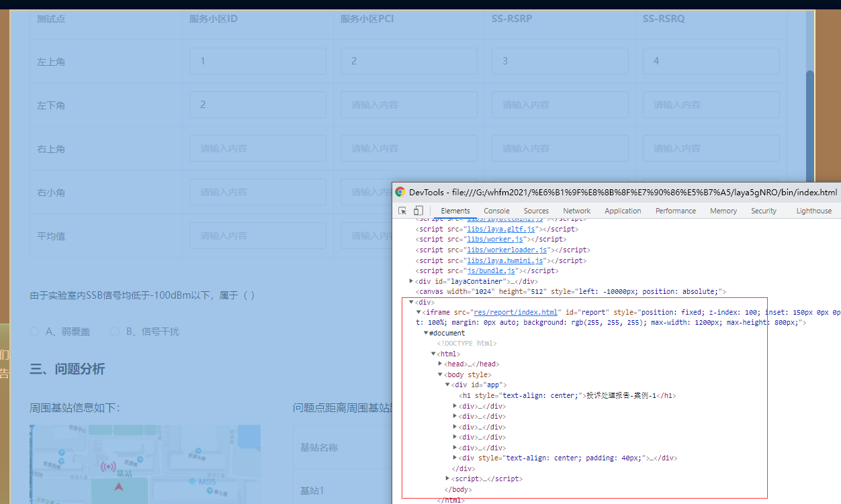Open the Lighthouse tab
This screenshot has height=504, width=841.
(x=813, y=210)
